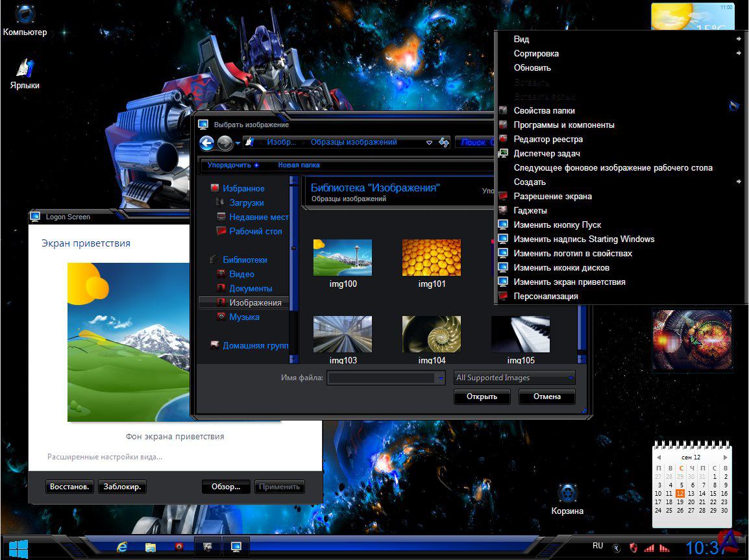Launch Internet Explorer from the taskbar

coord(122,547)
